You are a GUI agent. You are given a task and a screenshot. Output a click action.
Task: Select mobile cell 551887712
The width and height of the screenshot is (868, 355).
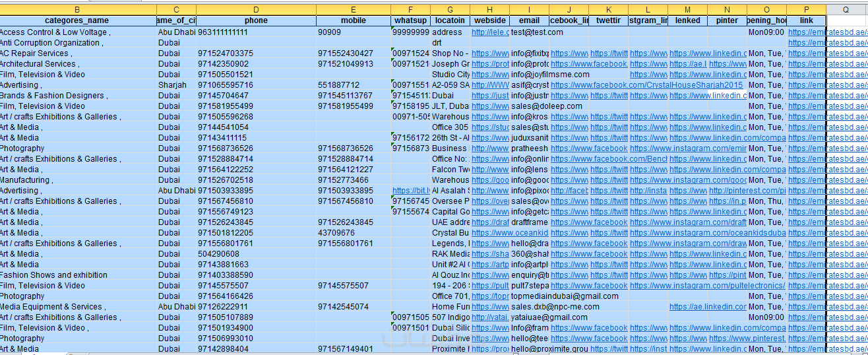353,85
